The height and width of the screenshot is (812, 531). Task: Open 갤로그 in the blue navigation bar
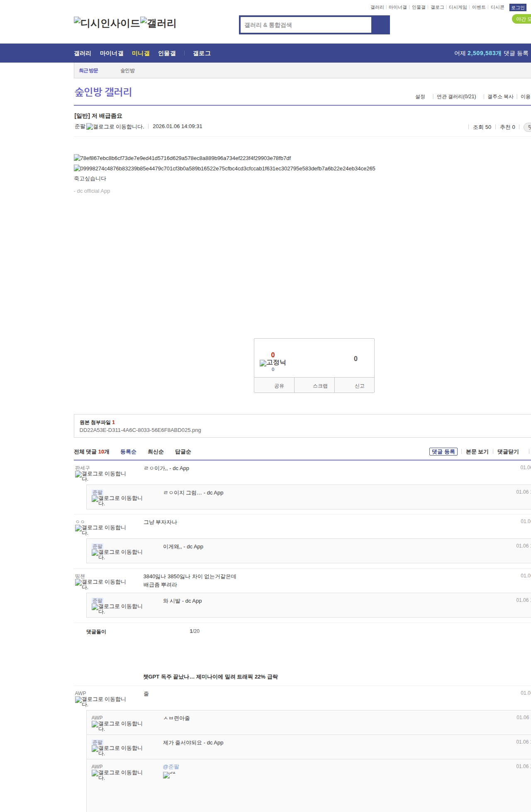coord(202,53)
